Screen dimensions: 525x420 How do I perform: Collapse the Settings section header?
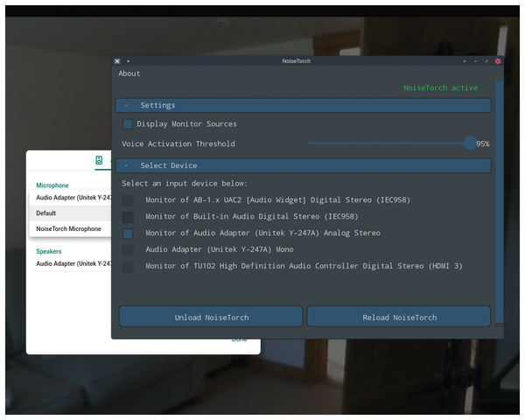(x=304, y=105)
